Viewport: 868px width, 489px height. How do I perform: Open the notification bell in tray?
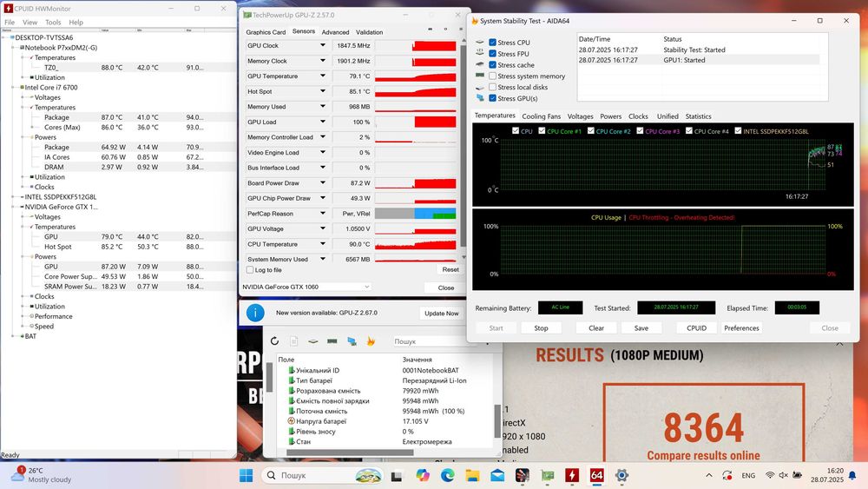point(852,475)
